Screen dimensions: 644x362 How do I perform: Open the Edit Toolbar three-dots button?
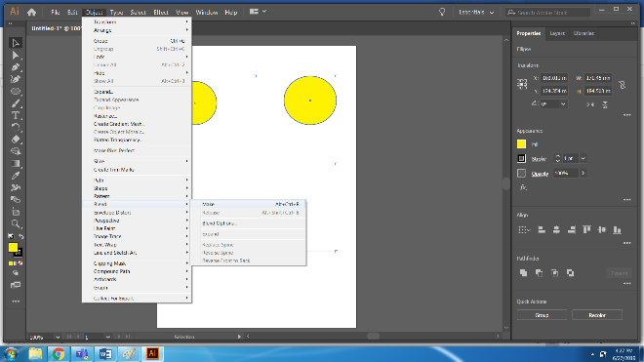pos(16,302)
